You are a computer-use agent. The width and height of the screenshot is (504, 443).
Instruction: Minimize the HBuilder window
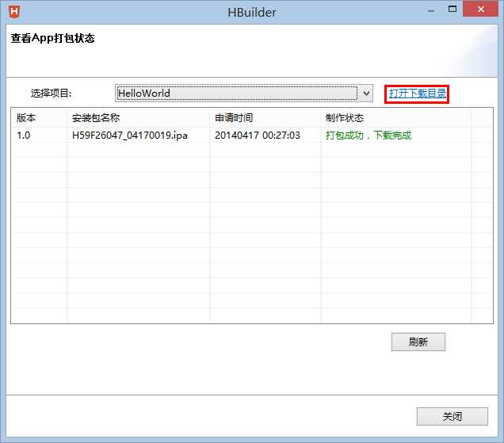431,10
